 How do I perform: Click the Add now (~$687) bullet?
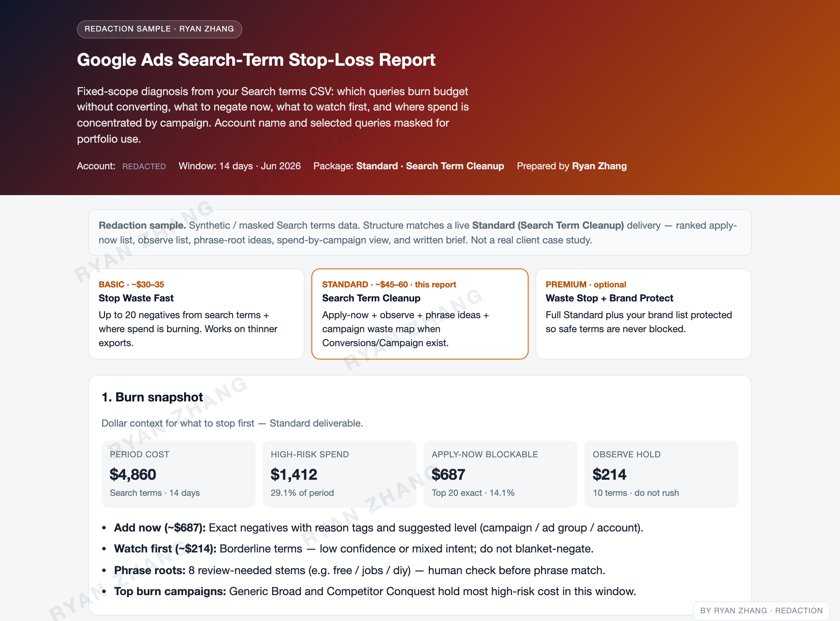tap(378, 528)
